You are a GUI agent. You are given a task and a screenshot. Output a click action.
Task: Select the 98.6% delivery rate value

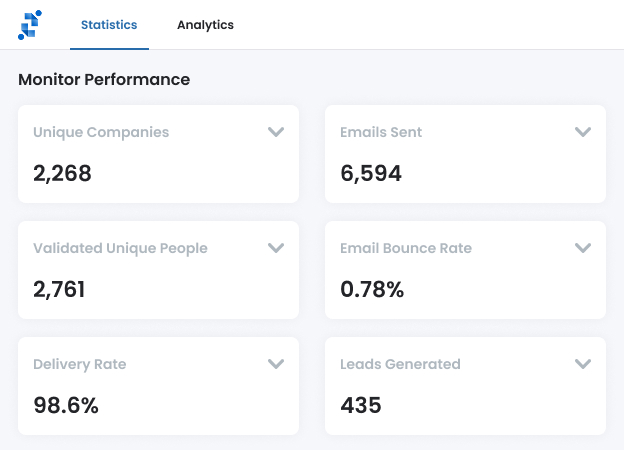point(66,406)
